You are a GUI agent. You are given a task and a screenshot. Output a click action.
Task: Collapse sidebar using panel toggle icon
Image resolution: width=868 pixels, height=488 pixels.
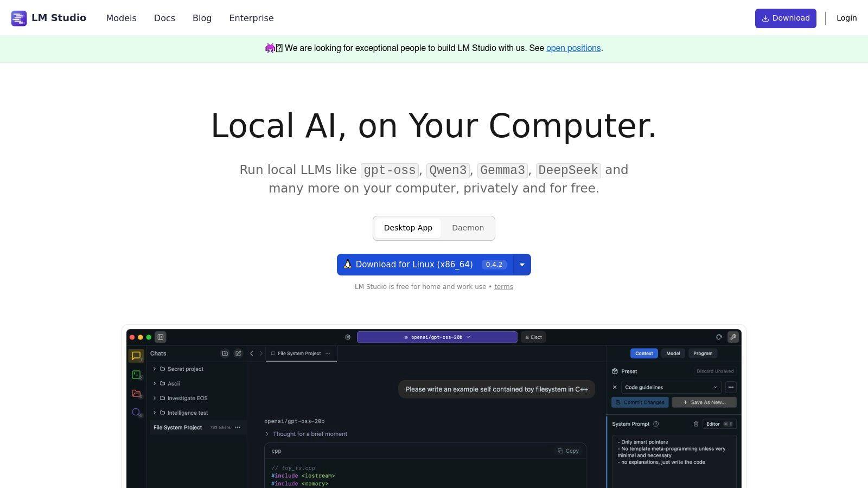[x=161, y=337]
